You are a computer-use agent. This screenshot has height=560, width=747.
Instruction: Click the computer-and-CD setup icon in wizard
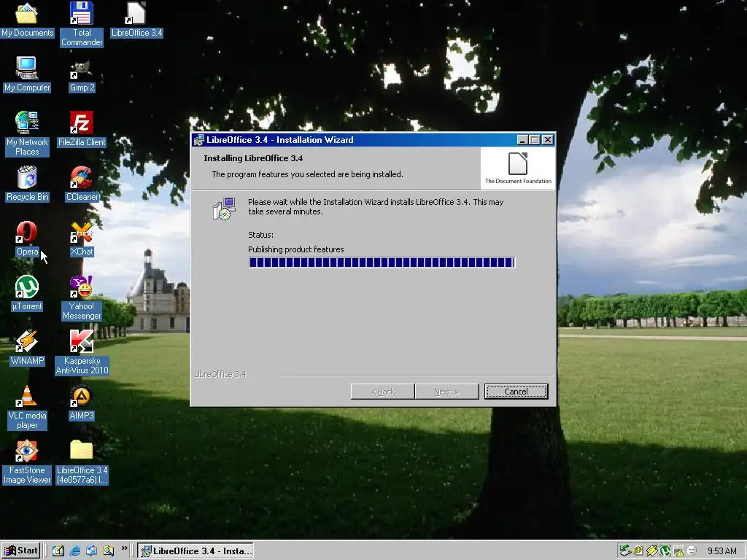pyautogui.click(x=224, y=209)
